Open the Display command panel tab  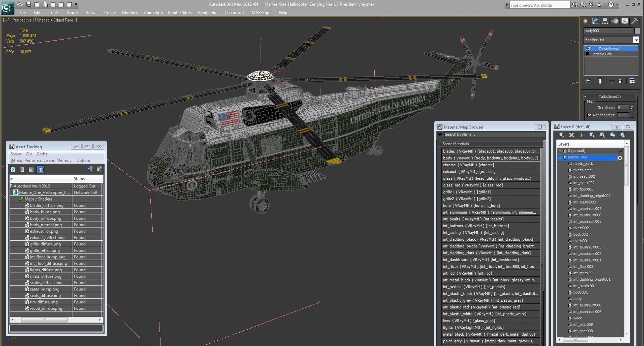coord(625,21)
